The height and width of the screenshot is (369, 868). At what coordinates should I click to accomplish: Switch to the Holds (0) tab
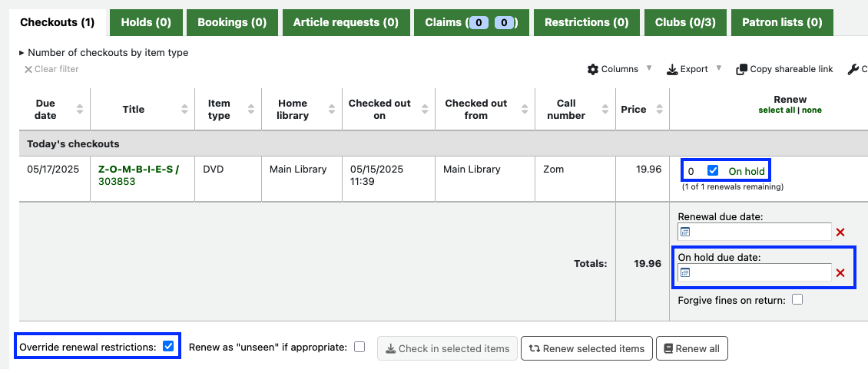[146, 22]
